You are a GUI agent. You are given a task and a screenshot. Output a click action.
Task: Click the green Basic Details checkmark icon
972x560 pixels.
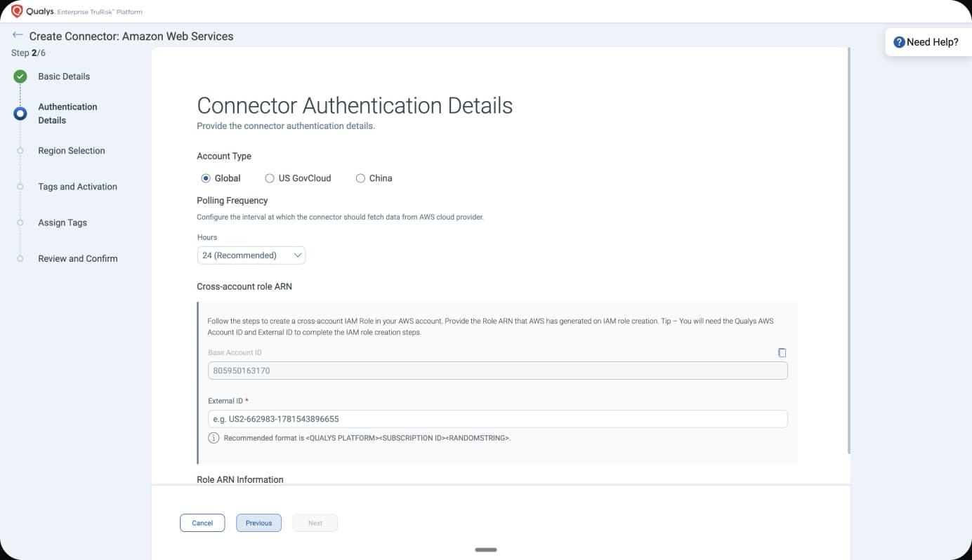[20, 76]
